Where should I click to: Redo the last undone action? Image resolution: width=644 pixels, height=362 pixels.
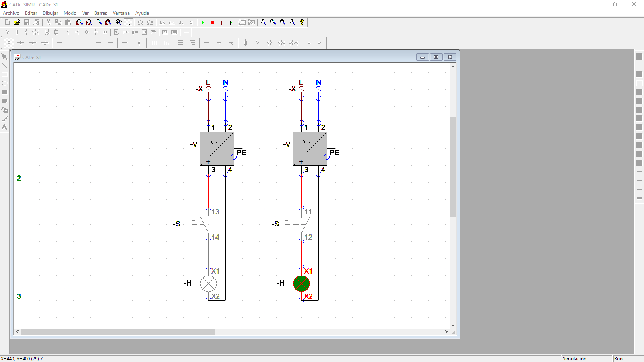coord(150,23)
